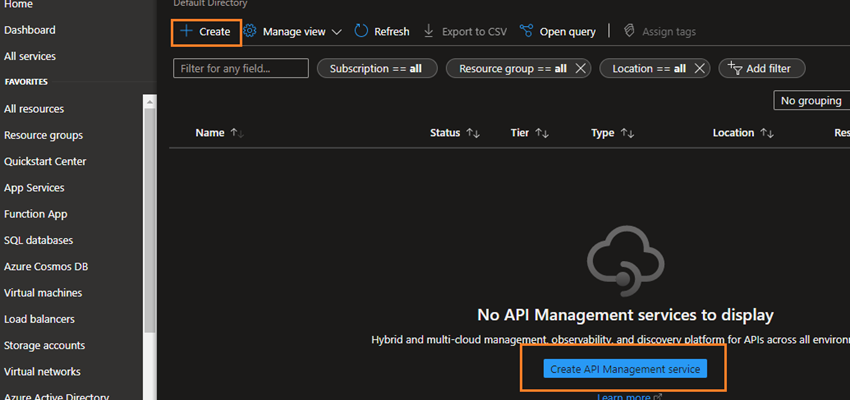Open Load balancers in sidebar
Screen dimensions: 850x400
[x=39, y=319]
